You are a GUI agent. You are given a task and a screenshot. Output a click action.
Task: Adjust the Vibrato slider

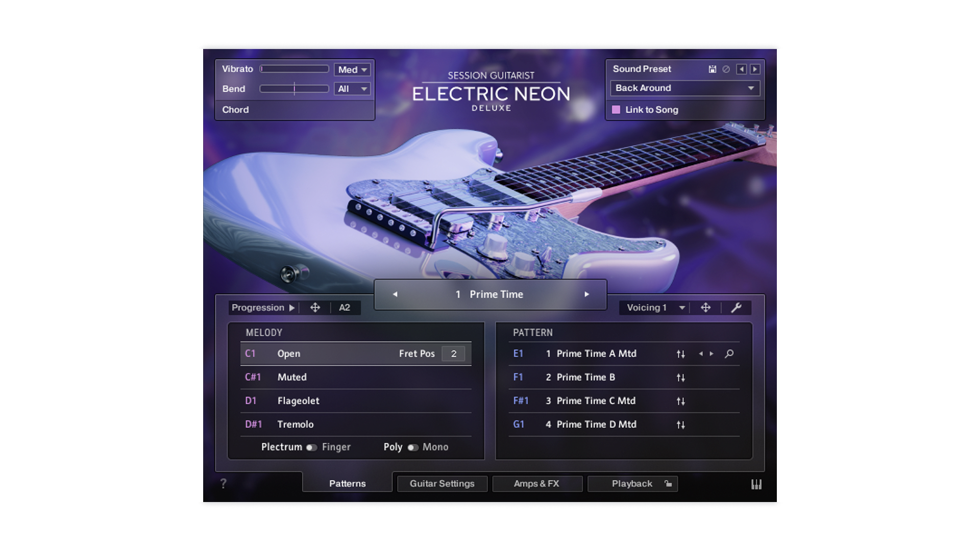pos(295,69)
